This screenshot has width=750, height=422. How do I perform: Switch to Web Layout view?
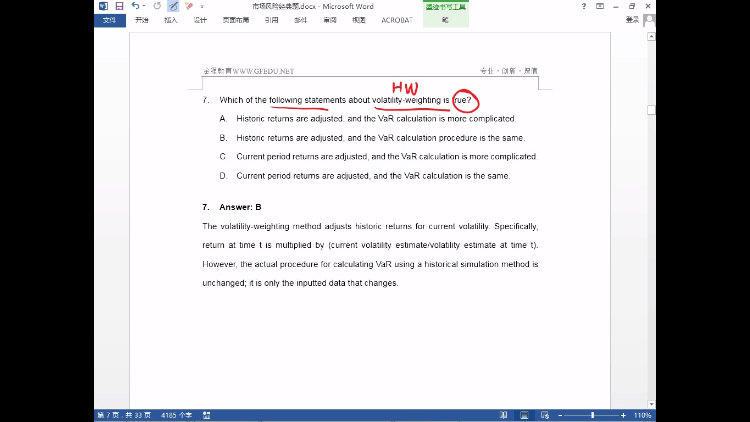[x=545, y=415]
